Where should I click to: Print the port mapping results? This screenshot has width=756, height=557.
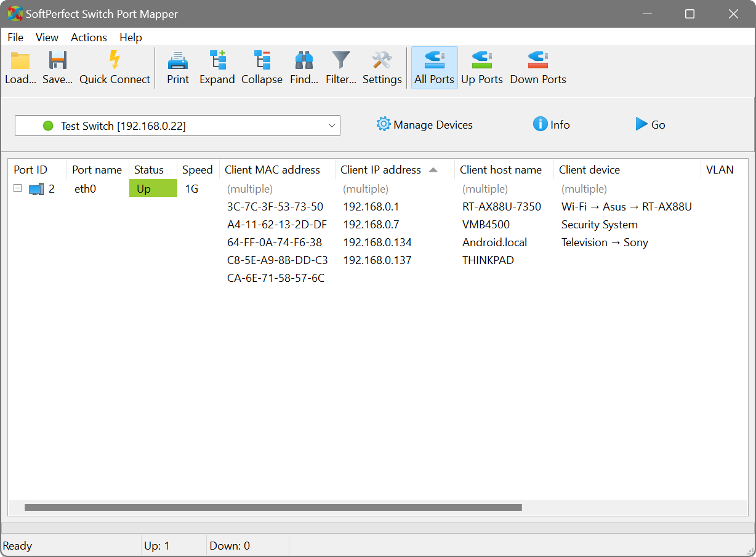point(178,61)
